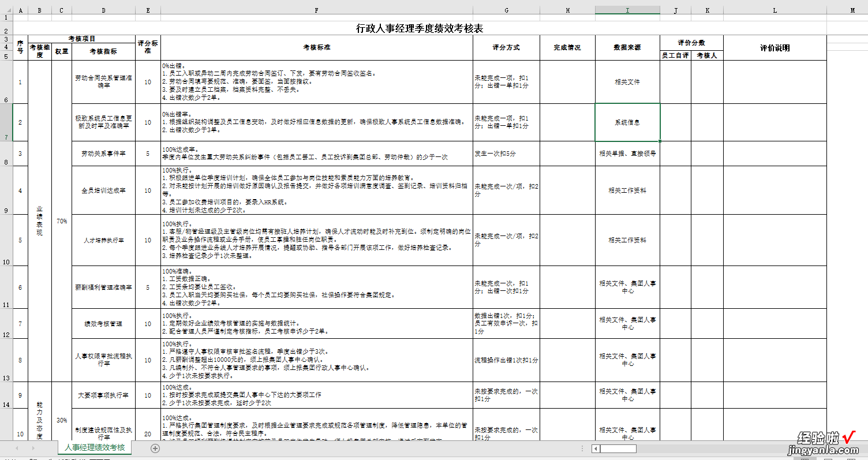The image size is (868, 460).
Task: Select the 绩效考核管理 cell
Action: [103, 324]
